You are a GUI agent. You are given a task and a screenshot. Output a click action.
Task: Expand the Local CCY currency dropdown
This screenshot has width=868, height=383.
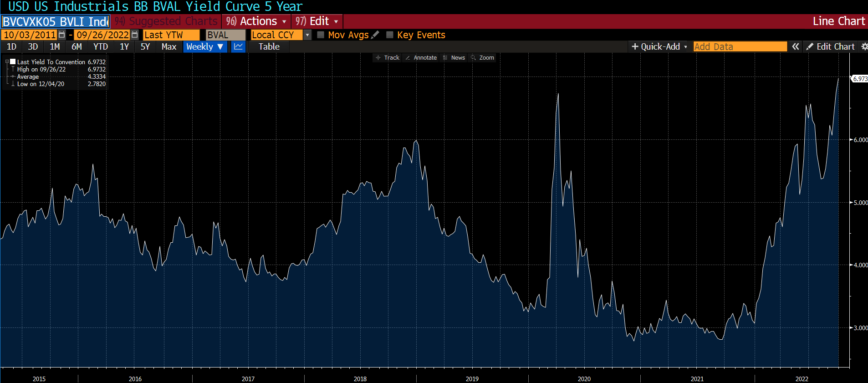point(307,35)
